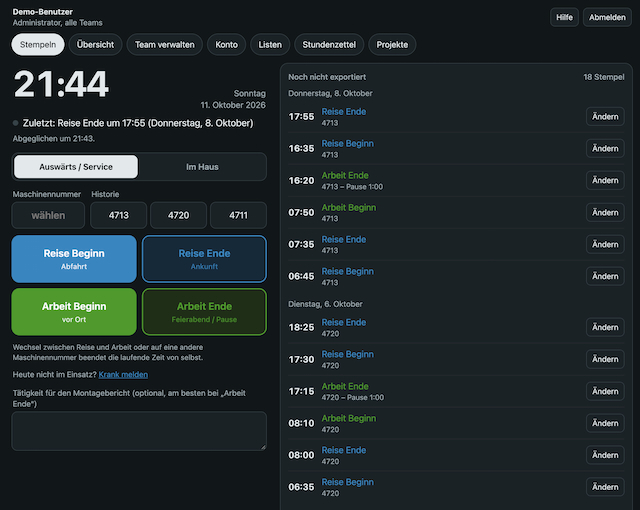This screenshot has height=510, width=640.
Task: Click Ändern for 17:30 Reise Beginn
Action: pyautogui.click(x=605, y=359)
